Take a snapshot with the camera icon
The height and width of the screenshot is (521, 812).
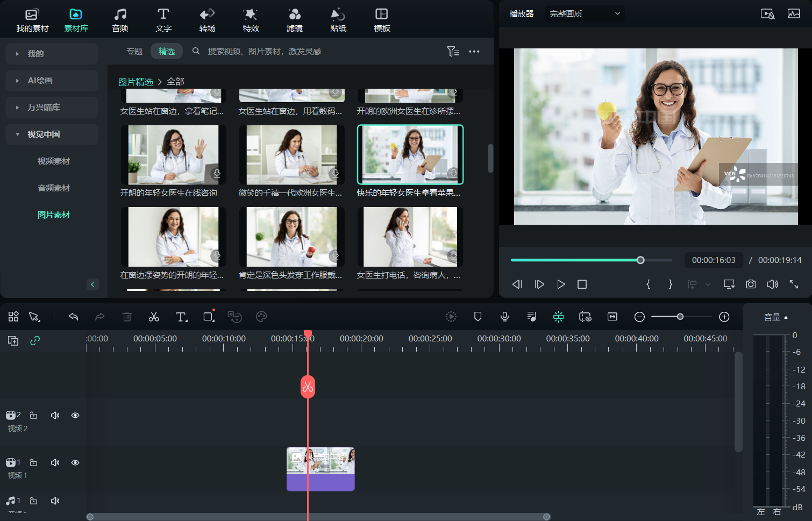(750, 284)
